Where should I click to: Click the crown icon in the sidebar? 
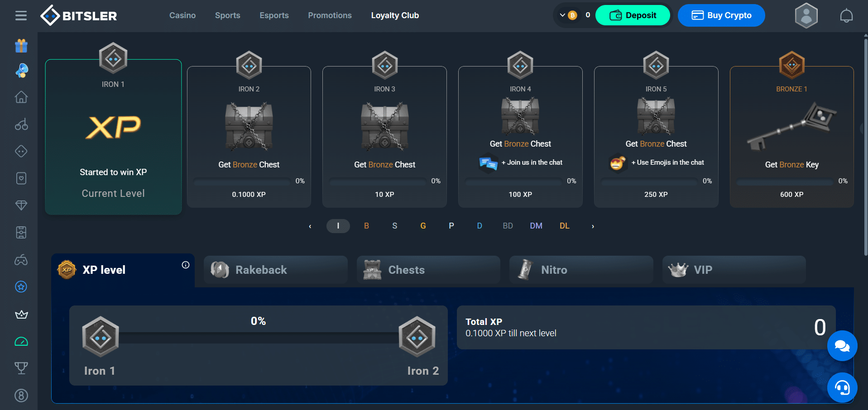click(21, 315)
